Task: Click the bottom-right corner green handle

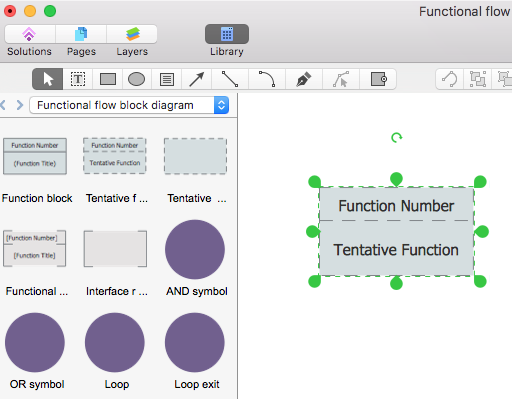Action: point(480,281)
